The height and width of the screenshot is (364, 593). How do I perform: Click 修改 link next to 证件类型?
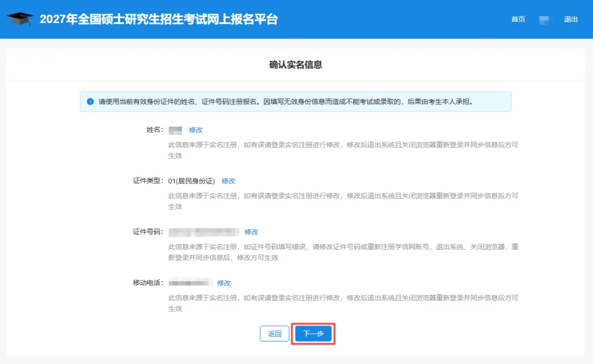228,181
